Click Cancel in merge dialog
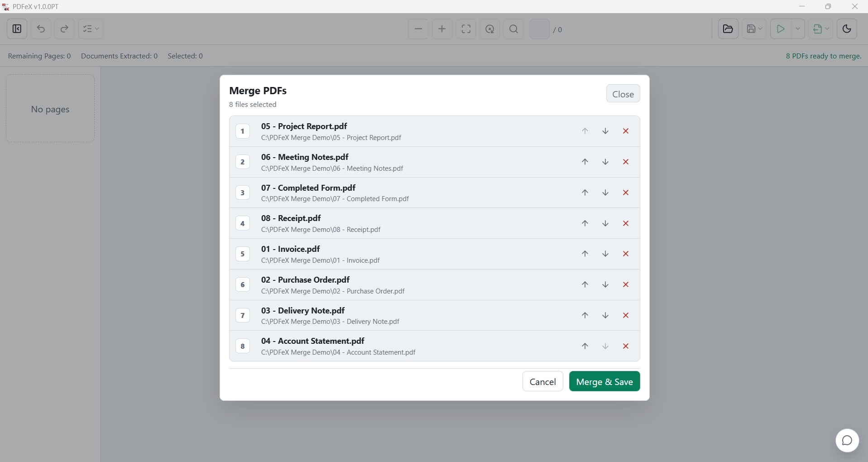The height and width of the screenshot is (462, 868). (542, 381)
